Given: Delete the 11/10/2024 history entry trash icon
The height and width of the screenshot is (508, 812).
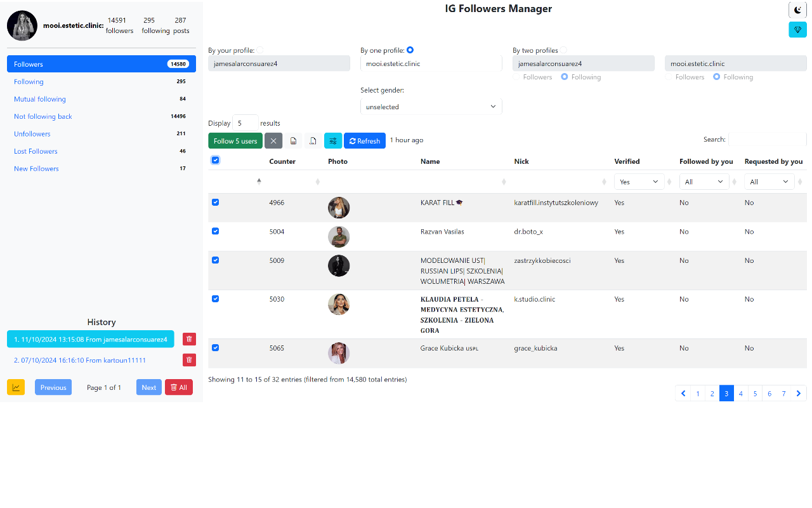Looking at the screenshot, I should click(x=188, y=339).
